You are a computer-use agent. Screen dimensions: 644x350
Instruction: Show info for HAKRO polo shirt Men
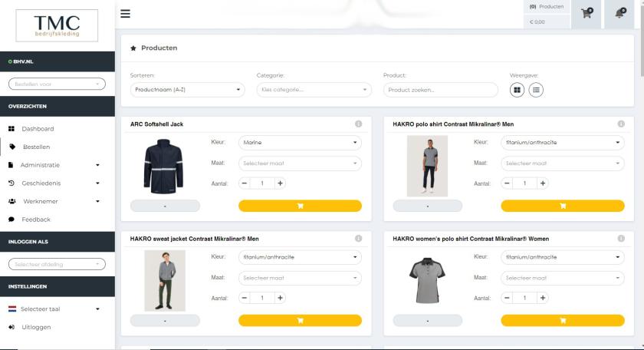[x=621, y=124]
